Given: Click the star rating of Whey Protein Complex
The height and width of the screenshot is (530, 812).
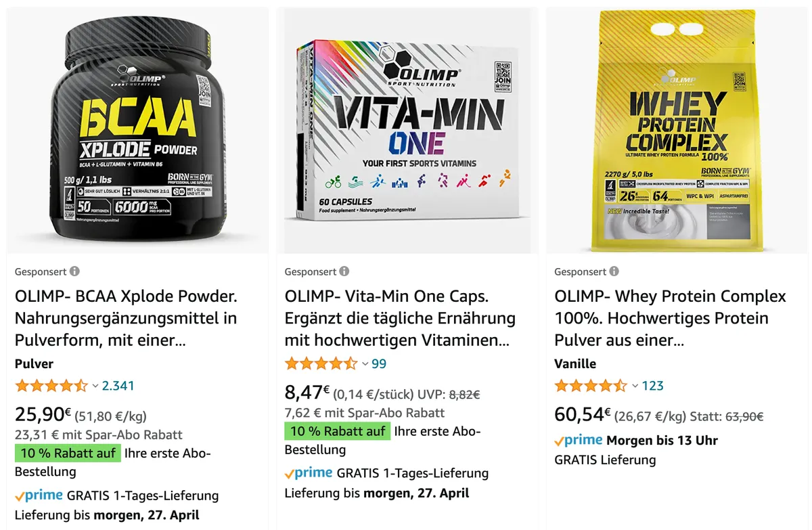Looking at the screenshot, I should pos(591,386).
